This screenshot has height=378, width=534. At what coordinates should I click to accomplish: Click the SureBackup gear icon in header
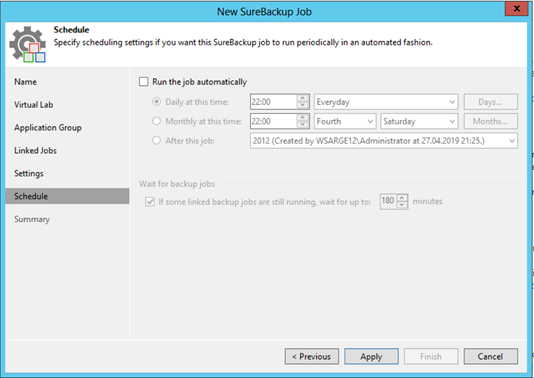28,45
